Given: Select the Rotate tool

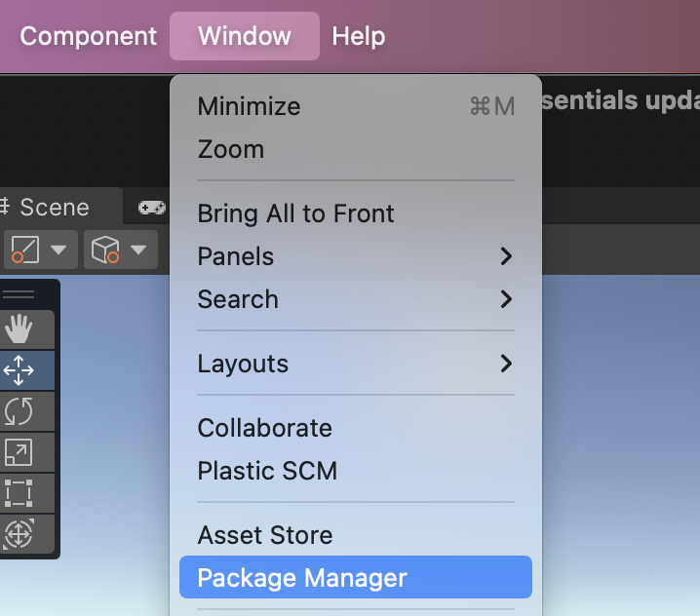Looking at the screenshot, I should click(x=19, y=411).
